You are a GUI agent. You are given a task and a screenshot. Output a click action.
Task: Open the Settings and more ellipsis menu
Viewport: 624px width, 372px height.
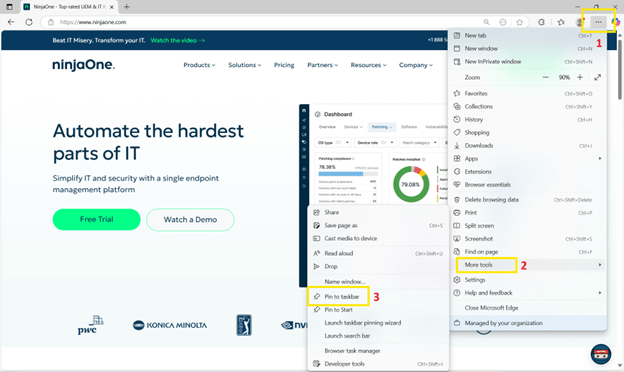pyautogui.click(x=598, y=22)
